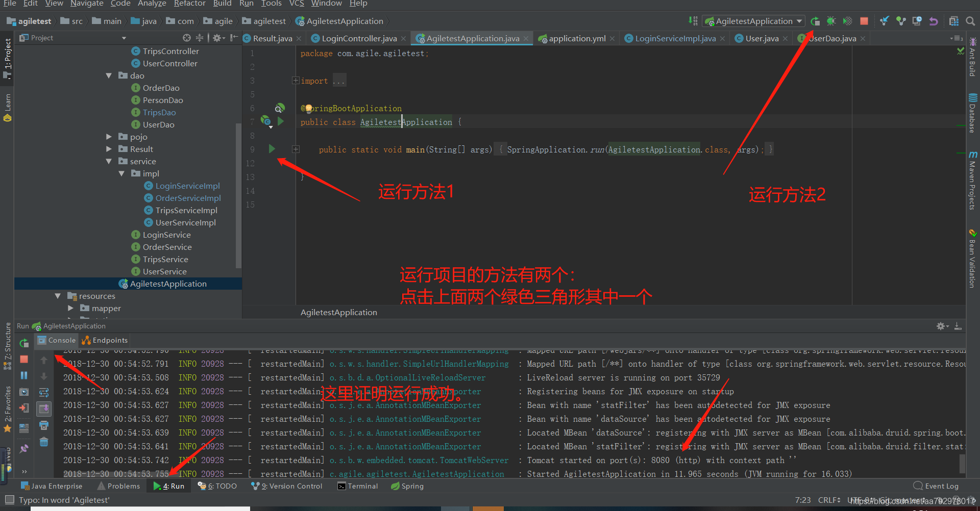Close the Result.java tab

[299, 39]
